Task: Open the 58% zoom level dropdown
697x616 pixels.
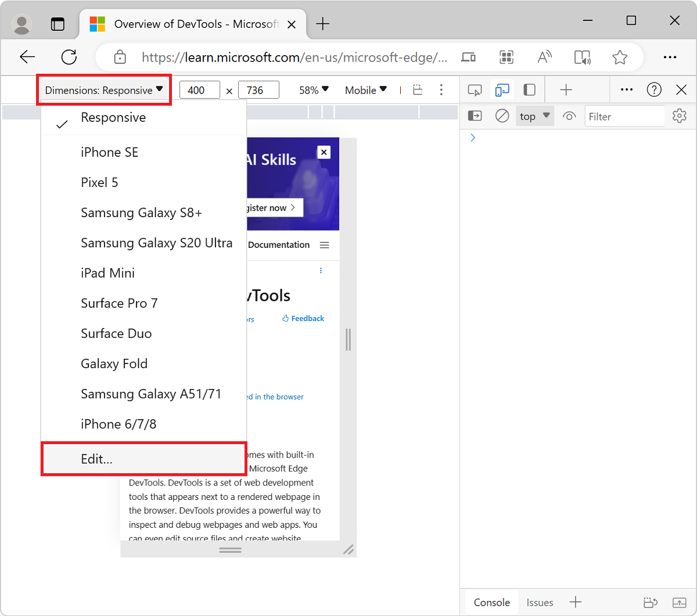Action: 313,89
